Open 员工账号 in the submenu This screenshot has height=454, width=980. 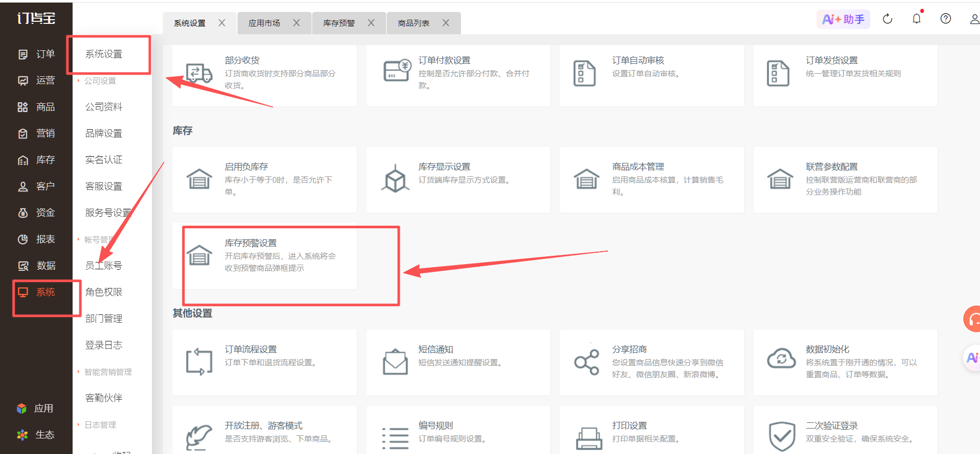tap(104, 266)
